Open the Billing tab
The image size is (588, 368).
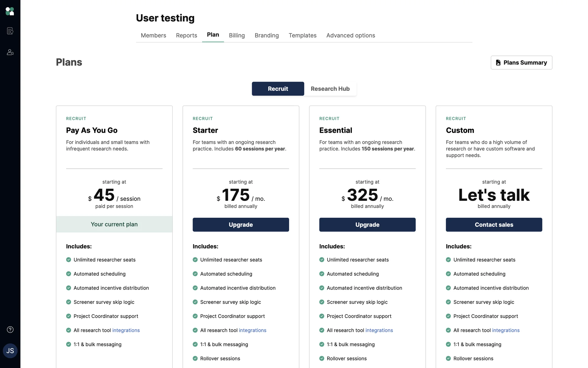237,35
